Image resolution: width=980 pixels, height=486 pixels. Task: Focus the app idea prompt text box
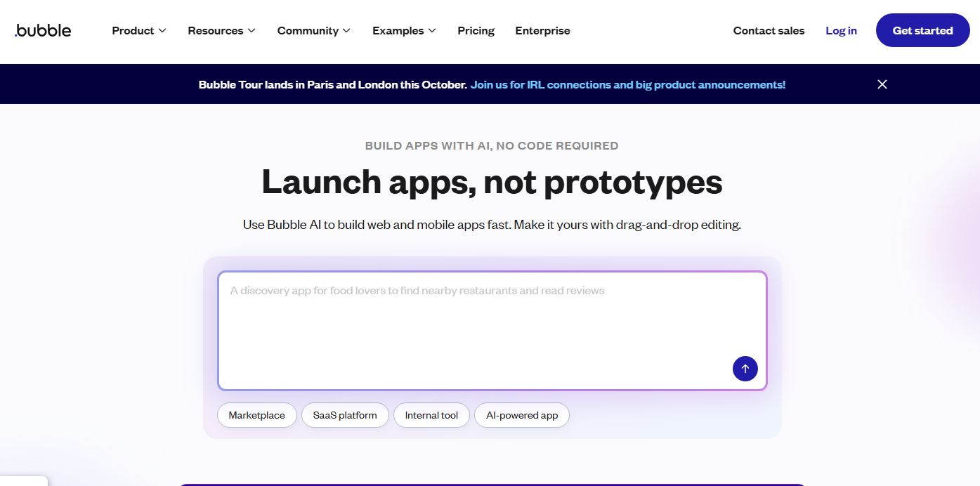pyautogui.click(x=492, y=330)
